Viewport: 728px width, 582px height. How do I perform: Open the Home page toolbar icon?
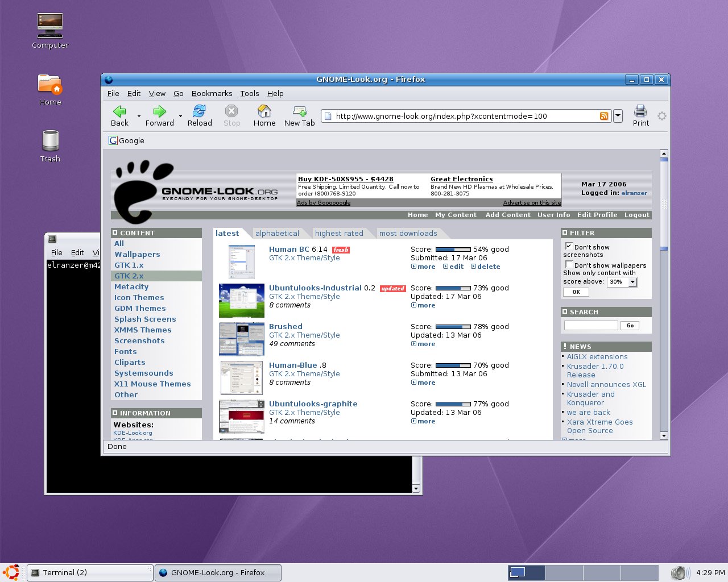pos(264,111)
